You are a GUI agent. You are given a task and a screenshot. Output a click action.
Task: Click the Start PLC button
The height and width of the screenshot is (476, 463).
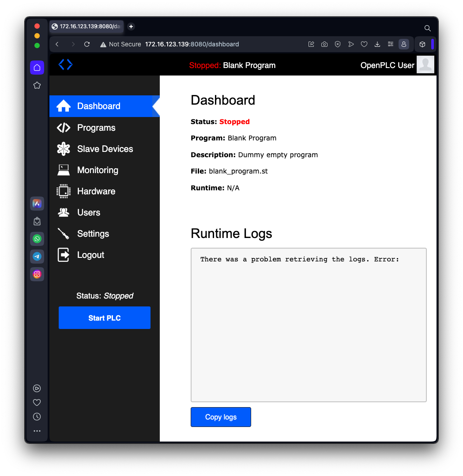click(104, 317)
